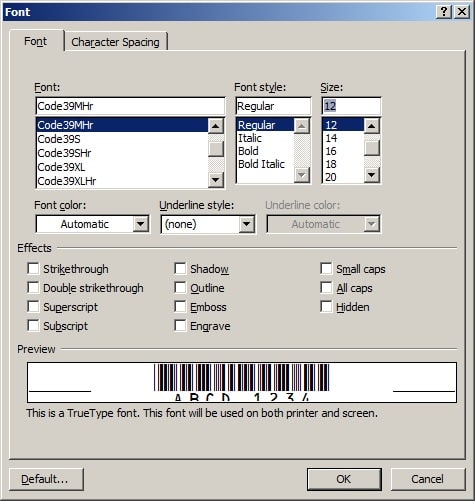
Task: Click the Font style input field
Action: coord(273,106)
